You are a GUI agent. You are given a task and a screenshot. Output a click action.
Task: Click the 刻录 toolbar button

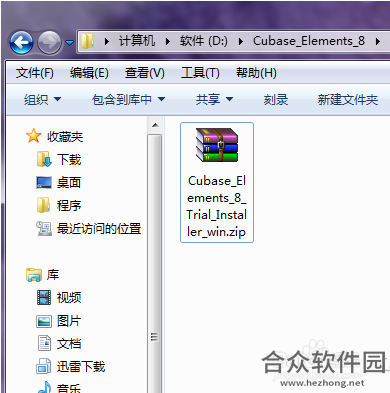click(276, 99)
